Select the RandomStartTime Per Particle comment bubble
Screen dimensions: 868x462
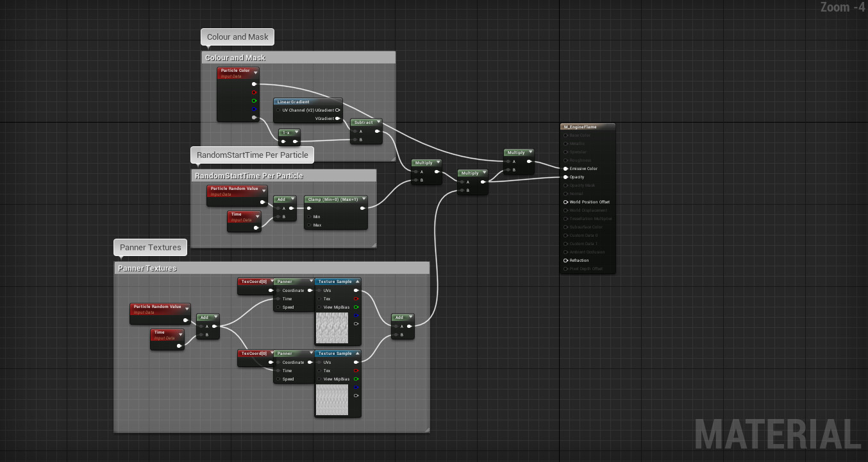point(253,155)
